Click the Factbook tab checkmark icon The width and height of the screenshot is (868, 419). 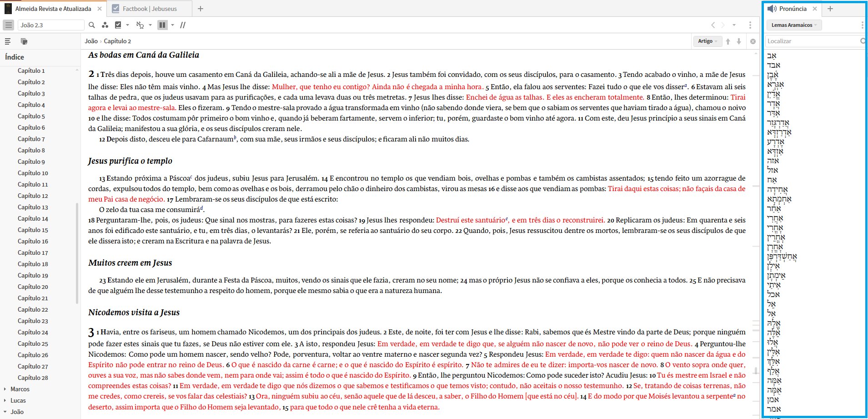click(115, 9)
